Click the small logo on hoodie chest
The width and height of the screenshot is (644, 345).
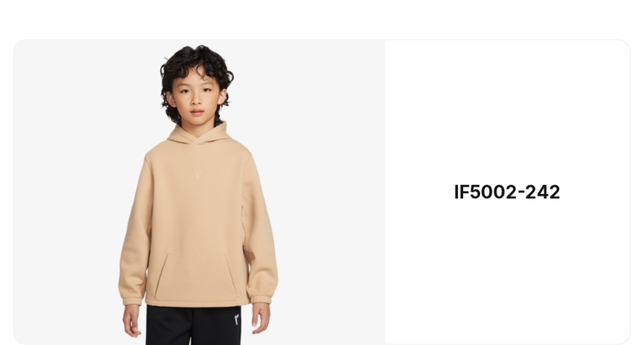pos(198,174)
